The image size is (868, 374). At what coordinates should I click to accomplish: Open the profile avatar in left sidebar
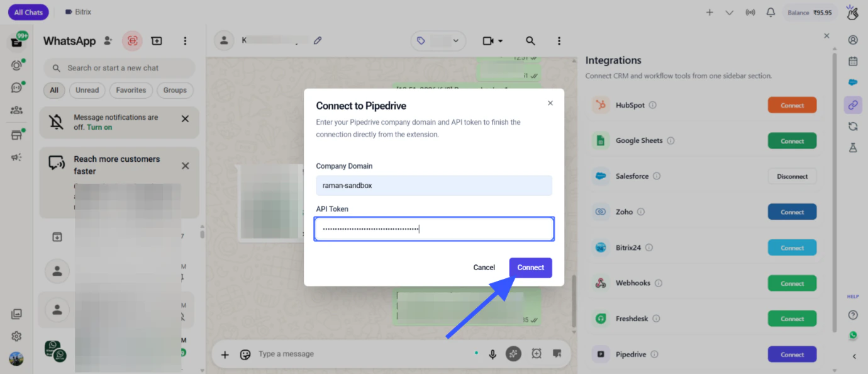[x=16, y=358]
